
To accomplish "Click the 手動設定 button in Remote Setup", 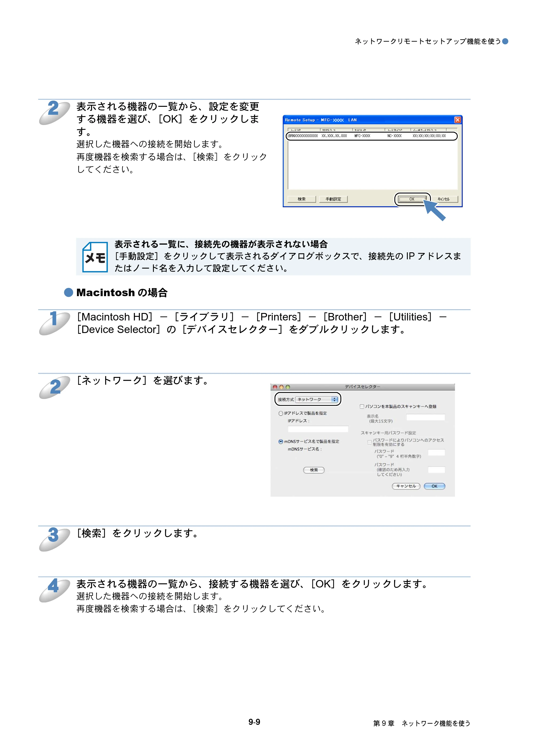I will click(333, 199).
